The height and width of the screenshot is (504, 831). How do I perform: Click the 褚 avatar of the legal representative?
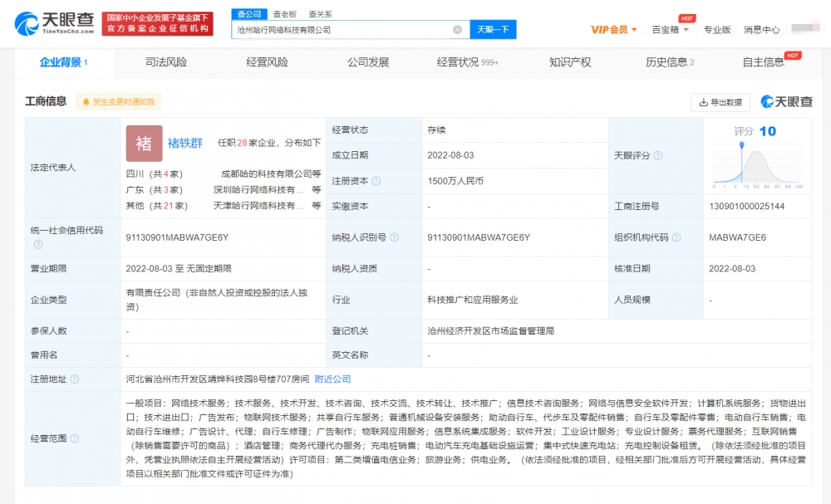pos(144,143)
